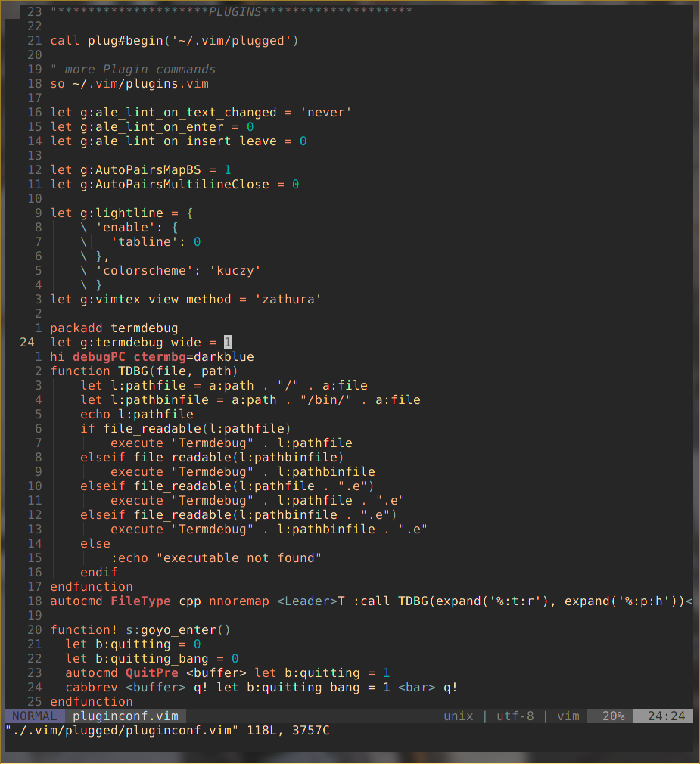The image size is (700, 764).
Task: Click the if file_readable(l:pathfile) line
Action: [x=185, y=429]
